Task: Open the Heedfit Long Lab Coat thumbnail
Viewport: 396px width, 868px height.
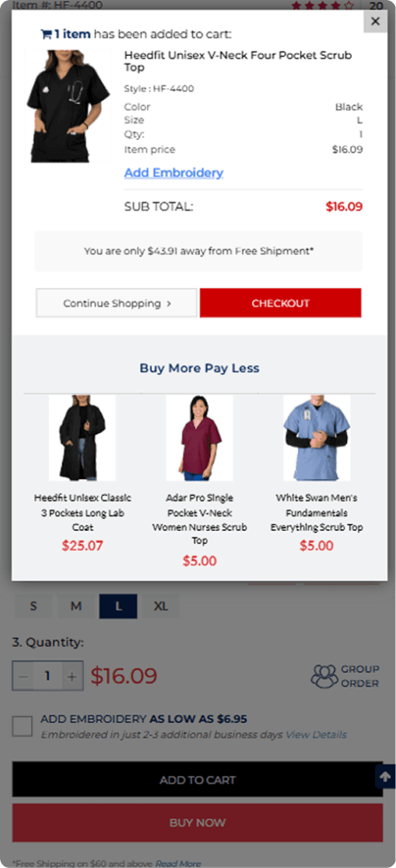Action: pyautogui.click(x=82, y=437)
